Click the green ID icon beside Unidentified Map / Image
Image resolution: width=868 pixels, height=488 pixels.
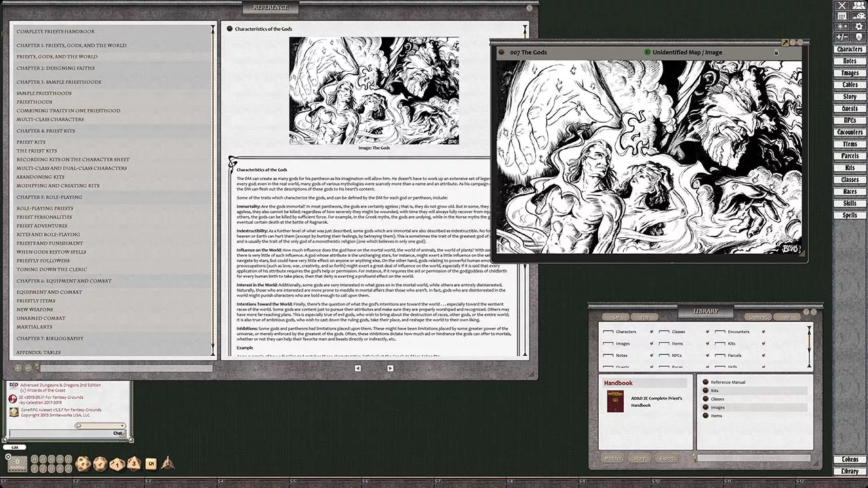[647, 52]
